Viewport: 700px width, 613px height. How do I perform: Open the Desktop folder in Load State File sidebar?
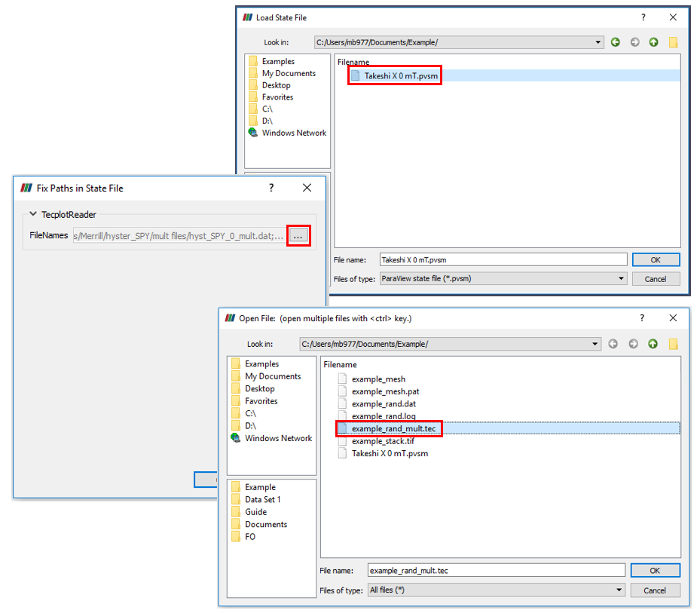276,85
